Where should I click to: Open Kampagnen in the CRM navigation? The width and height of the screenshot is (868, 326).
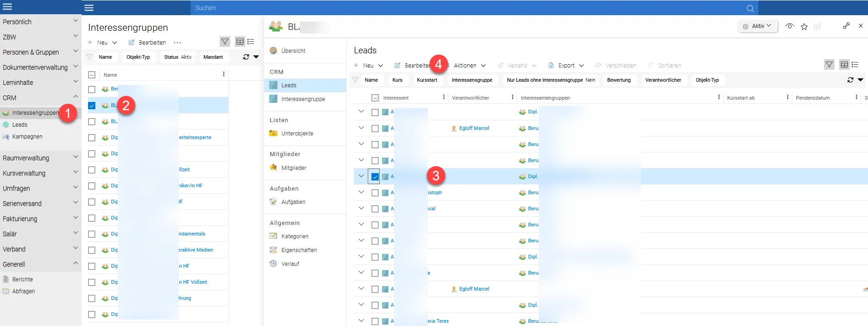click(x=27, y=136)
